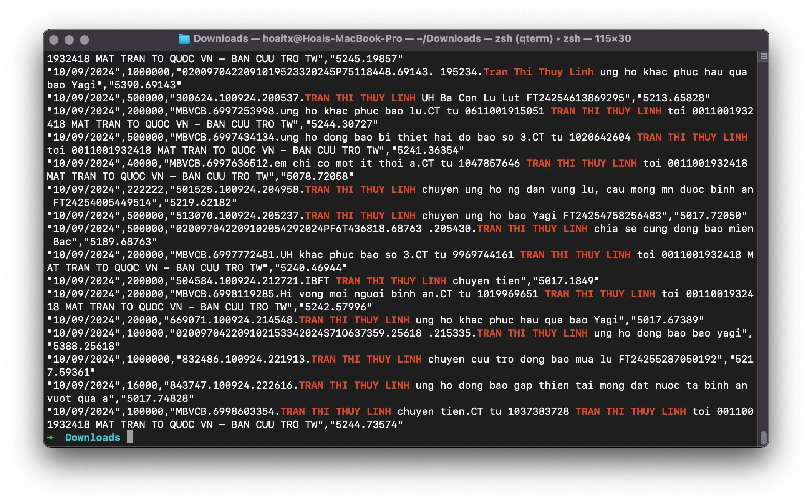Click the gray close window button
This screenshot has width=812, height=504.
(x=54, y=40)
